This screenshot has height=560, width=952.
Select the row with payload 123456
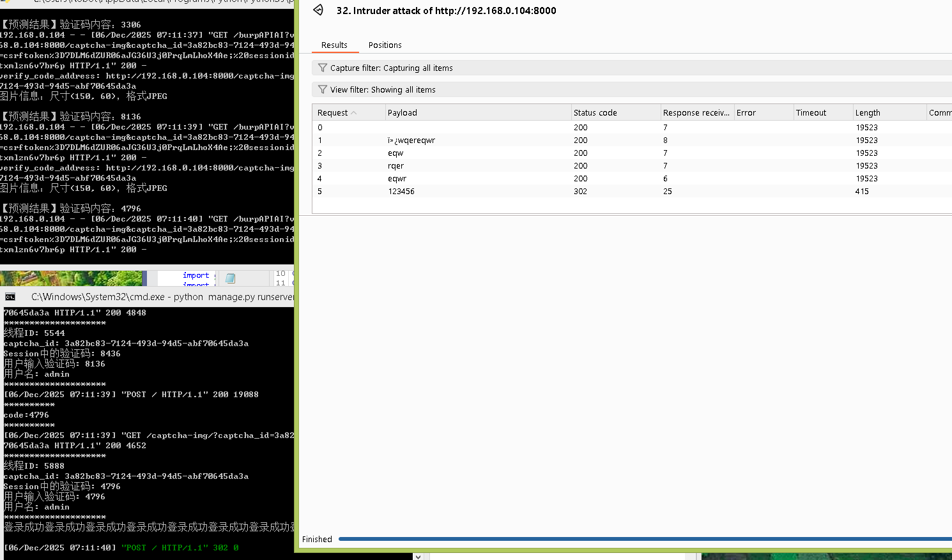(632, 191)
